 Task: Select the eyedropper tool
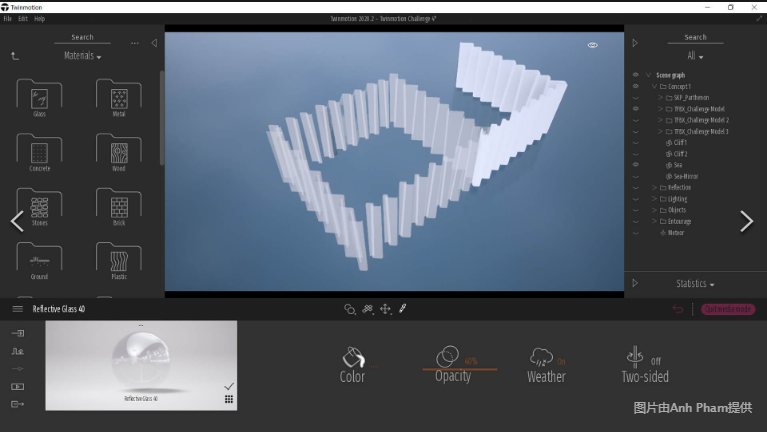click(x=403, y=308)
